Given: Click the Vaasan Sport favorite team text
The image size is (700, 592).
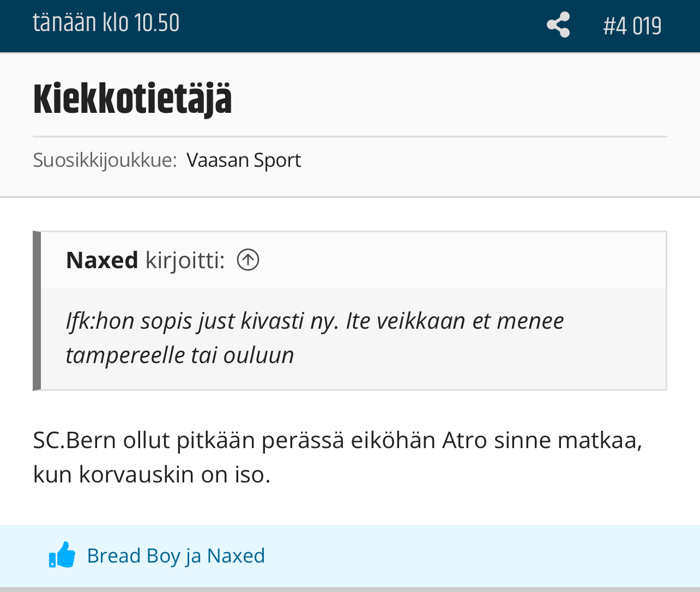Looking at the screenshot, I should pos(244,160).
